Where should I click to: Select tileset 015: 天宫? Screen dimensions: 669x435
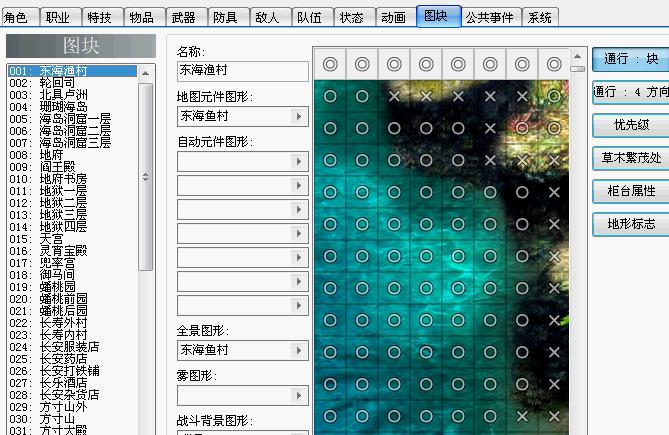click(72, 239)
